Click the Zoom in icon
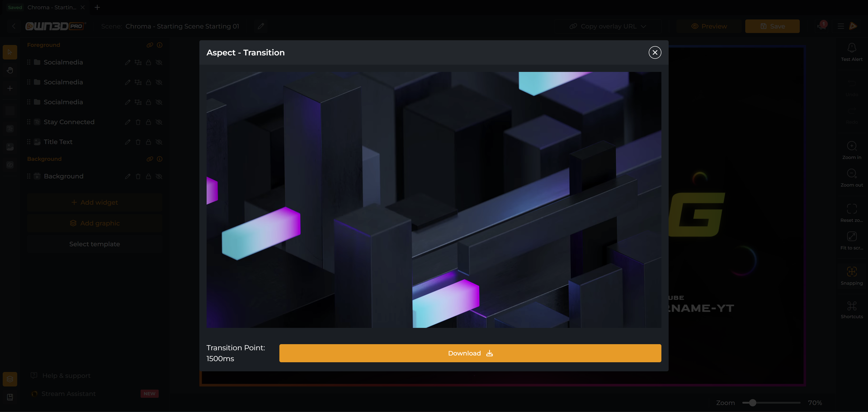 click(852, 146)
